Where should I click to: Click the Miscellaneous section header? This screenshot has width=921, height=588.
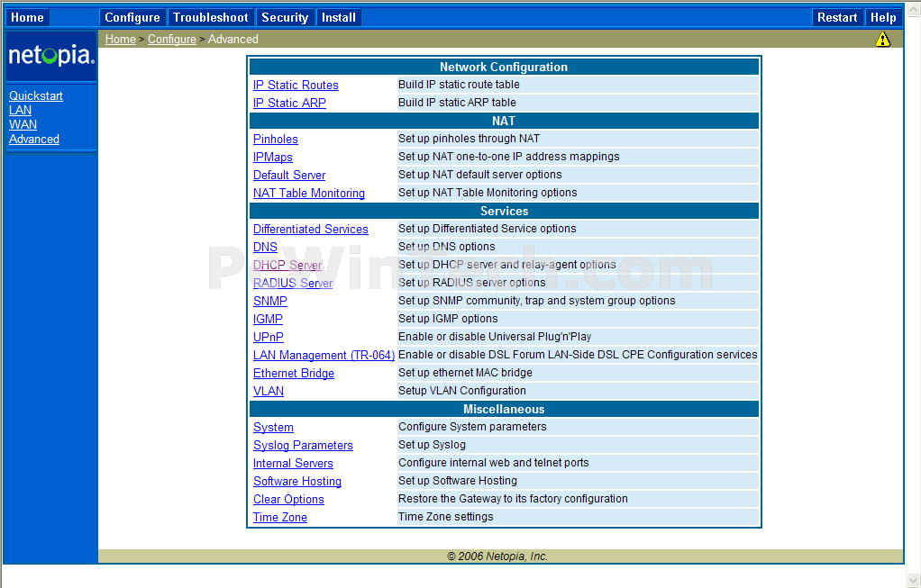coord(504,410)
